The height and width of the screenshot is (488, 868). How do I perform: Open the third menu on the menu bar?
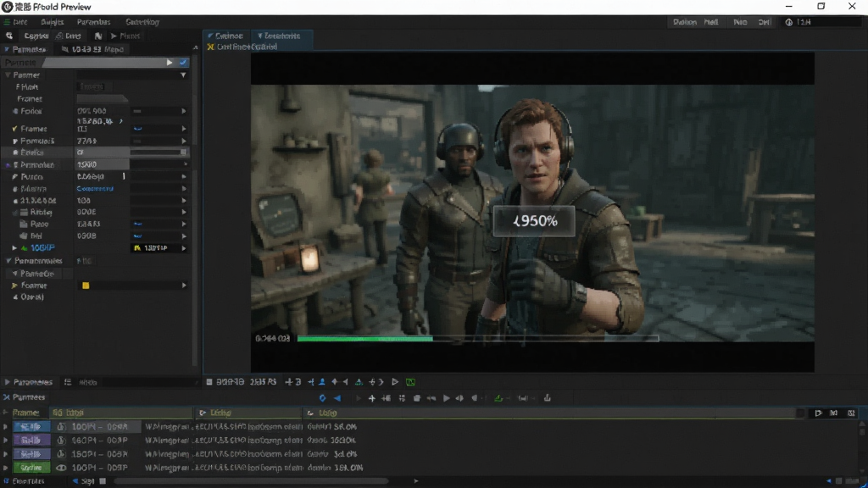pos(93,22)
